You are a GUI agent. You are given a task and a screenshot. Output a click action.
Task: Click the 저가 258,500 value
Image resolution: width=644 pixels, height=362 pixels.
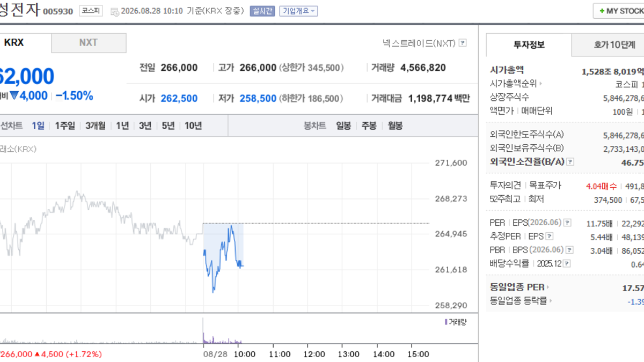(x=258, y=98)
